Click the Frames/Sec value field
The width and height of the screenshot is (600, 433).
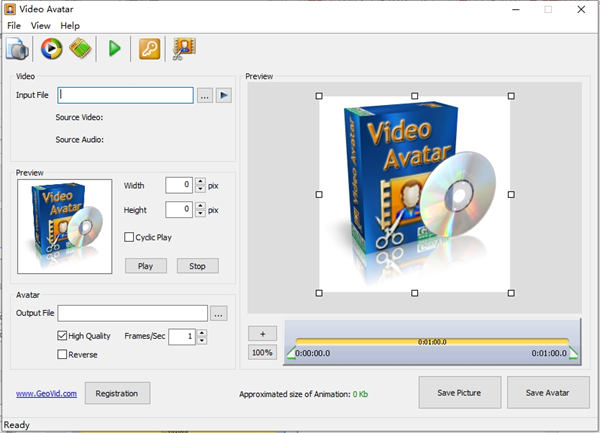point(182,337)
